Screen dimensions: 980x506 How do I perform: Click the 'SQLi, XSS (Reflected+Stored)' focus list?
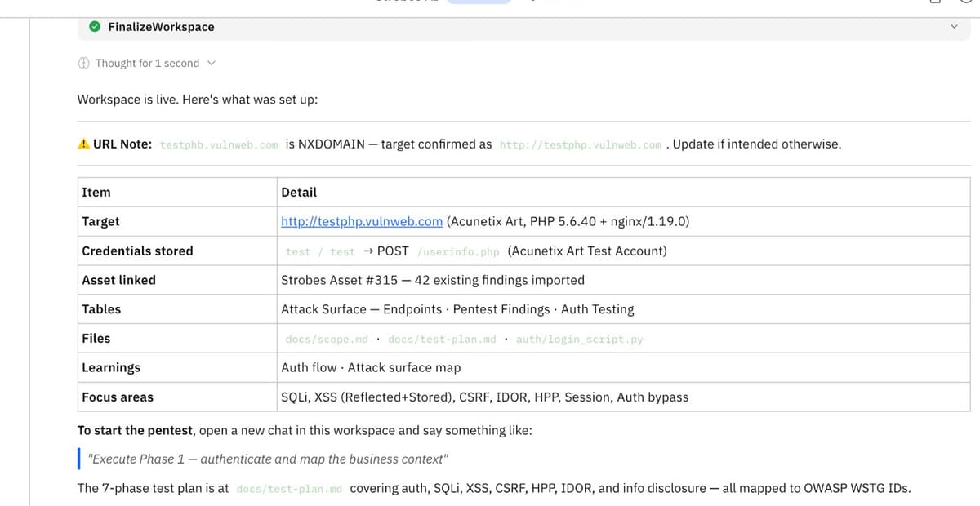484,397
